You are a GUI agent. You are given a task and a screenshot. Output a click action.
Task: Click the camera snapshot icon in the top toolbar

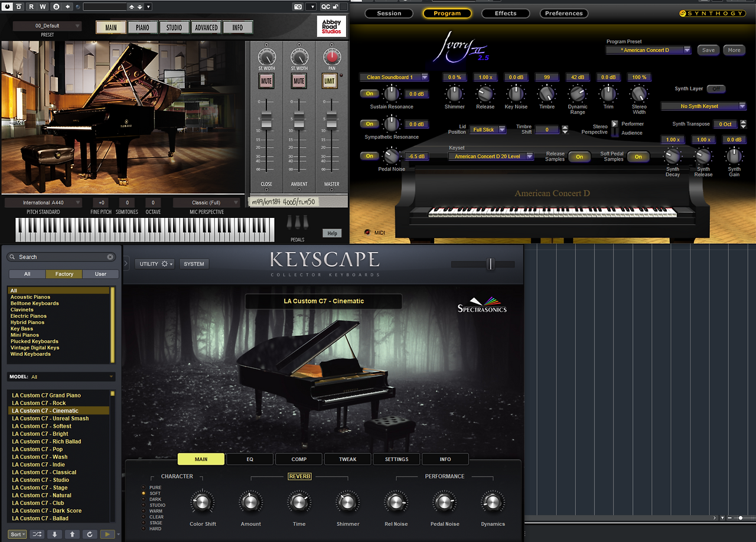point(297,6)
